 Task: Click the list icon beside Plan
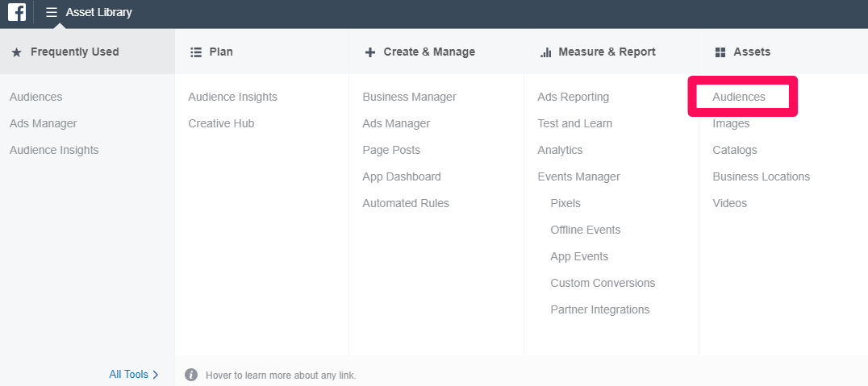point(195,52)
